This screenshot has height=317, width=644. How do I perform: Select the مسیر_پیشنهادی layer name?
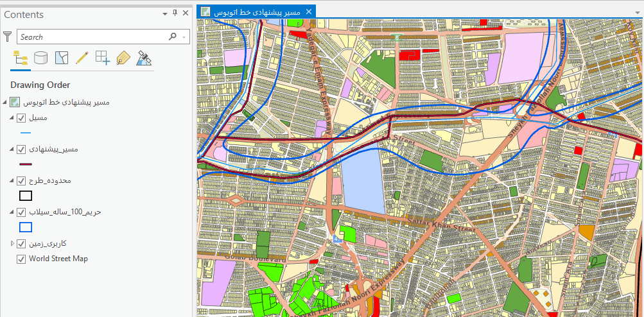[x=54, y=150]
